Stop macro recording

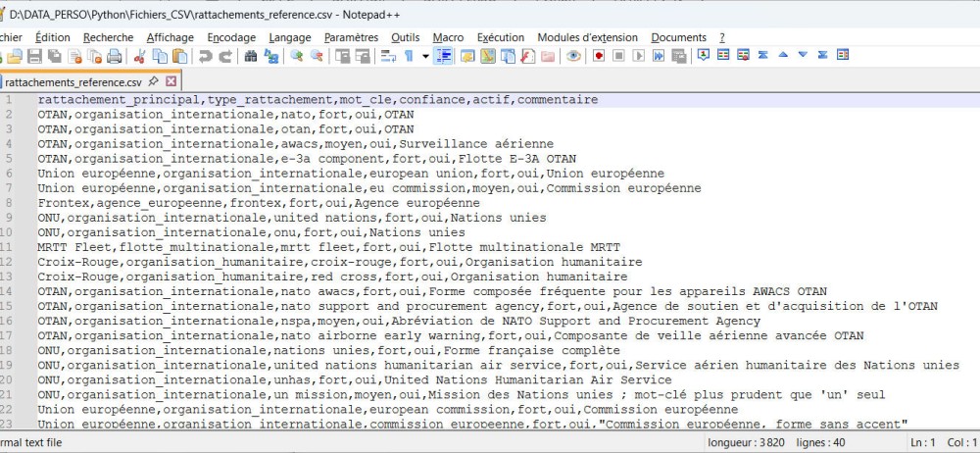tap(618, 56)
